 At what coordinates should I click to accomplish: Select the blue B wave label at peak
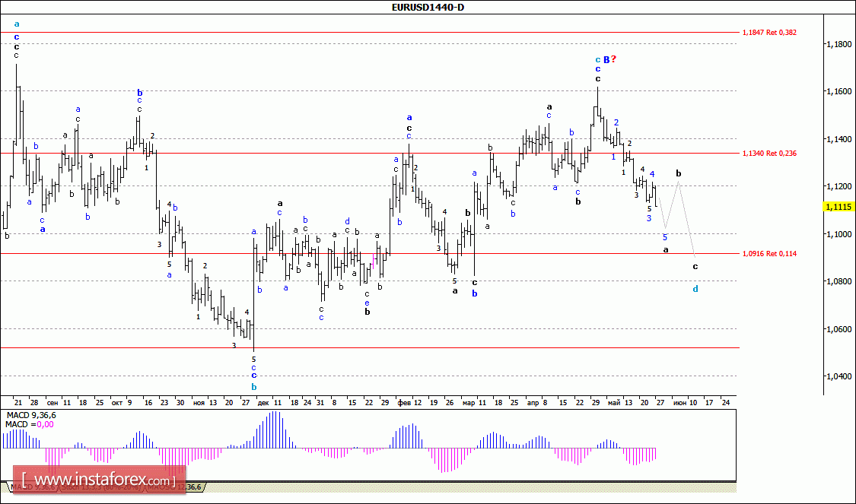pos(606,59)
